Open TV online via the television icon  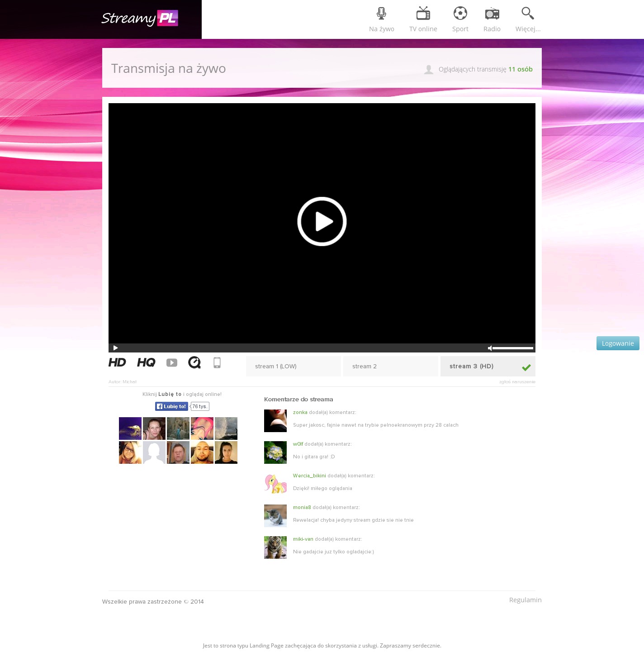point(423,14)
